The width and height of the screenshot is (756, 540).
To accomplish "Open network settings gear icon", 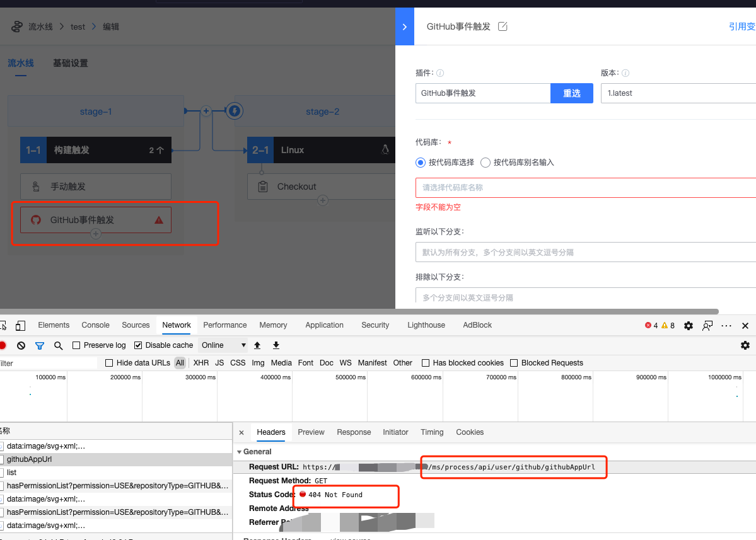I will click(745, 345).
